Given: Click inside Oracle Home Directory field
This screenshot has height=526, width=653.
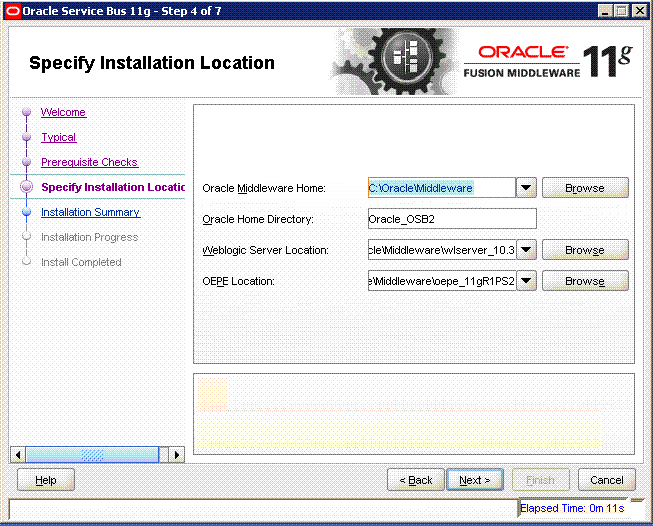Looking at the screenshot, I should click(451, 219).
